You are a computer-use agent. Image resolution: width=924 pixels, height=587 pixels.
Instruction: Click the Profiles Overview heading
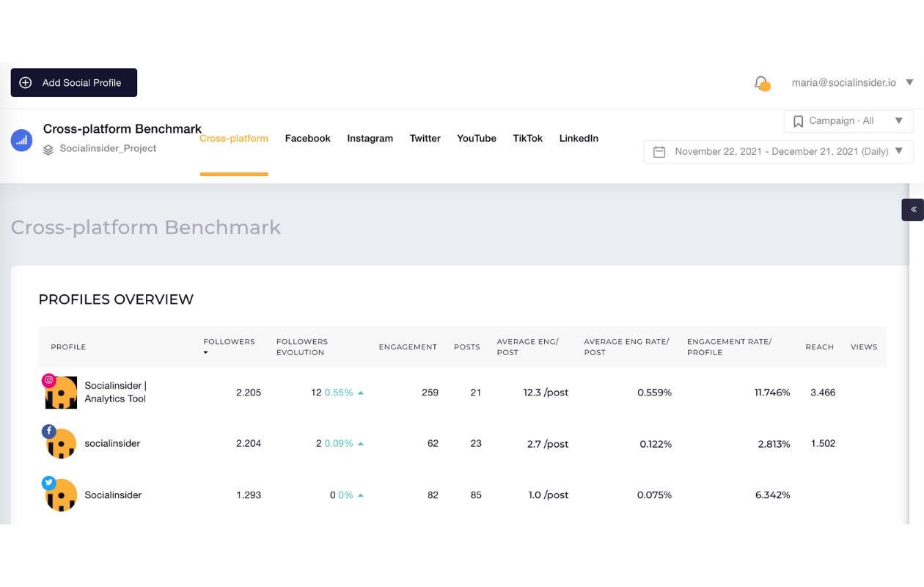[116, 299]
